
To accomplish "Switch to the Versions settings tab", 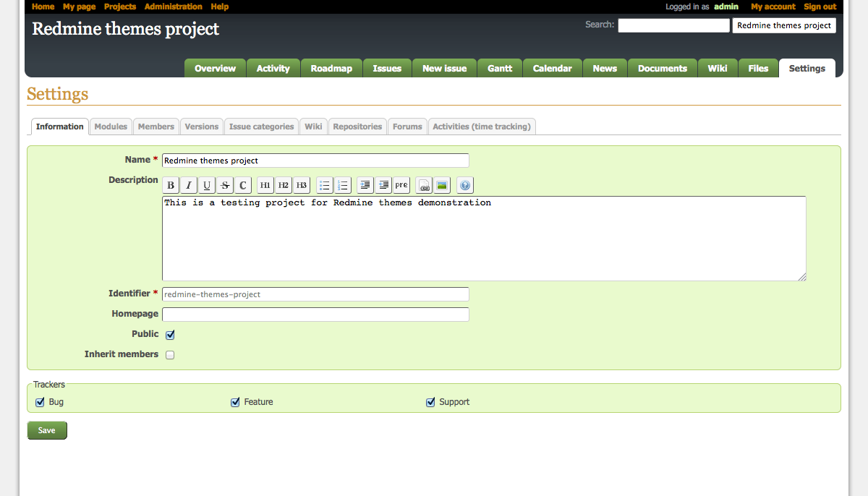I will (x=202, y=127).
